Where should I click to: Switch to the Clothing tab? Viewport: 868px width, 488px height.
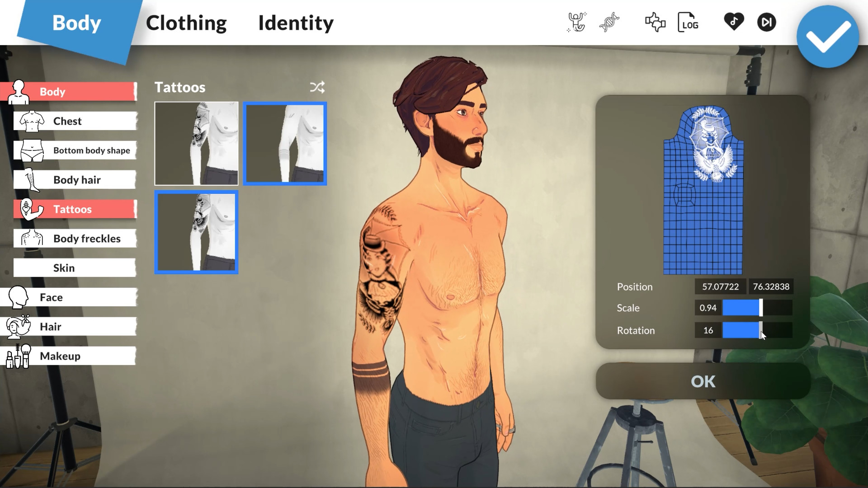point(187,22)
